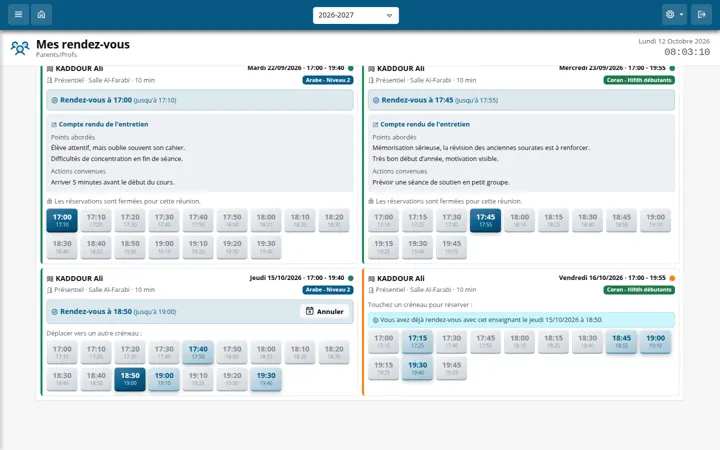This screenshot has height=450, width=720.
Task: Book the 19:30 slot on Vendredi card
Action: (x=417, y=368)
